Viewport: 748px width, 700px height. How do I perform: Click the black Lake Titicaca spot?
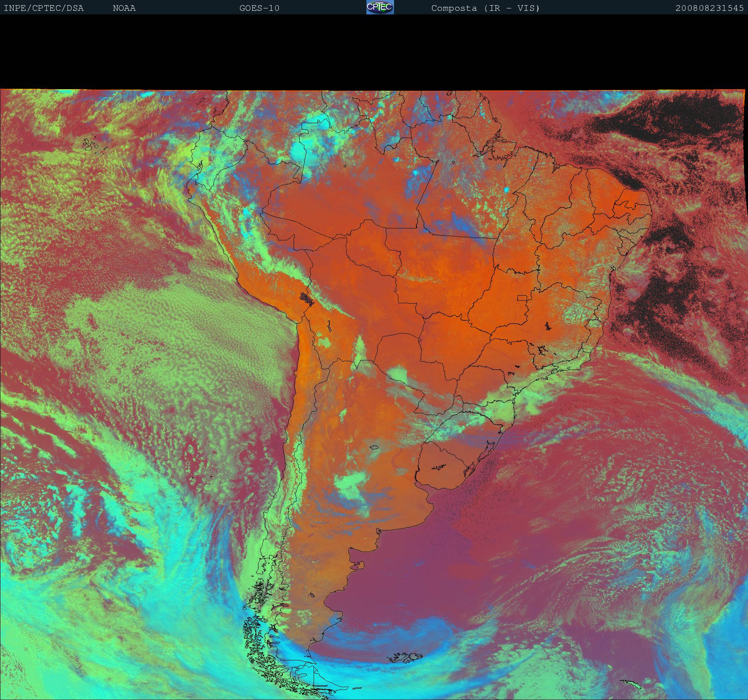pyautogui.click(x=307, y=298)
